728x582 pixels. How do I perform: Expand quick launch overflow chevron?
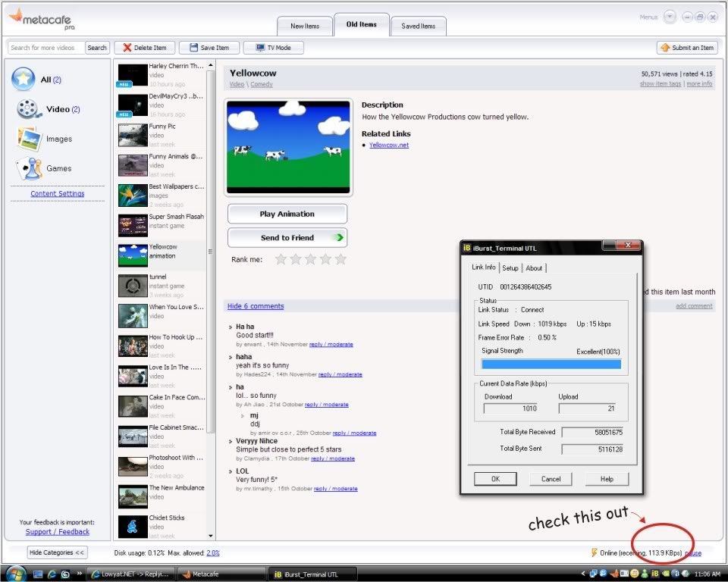pyautogui.click(x=80, y=573)
